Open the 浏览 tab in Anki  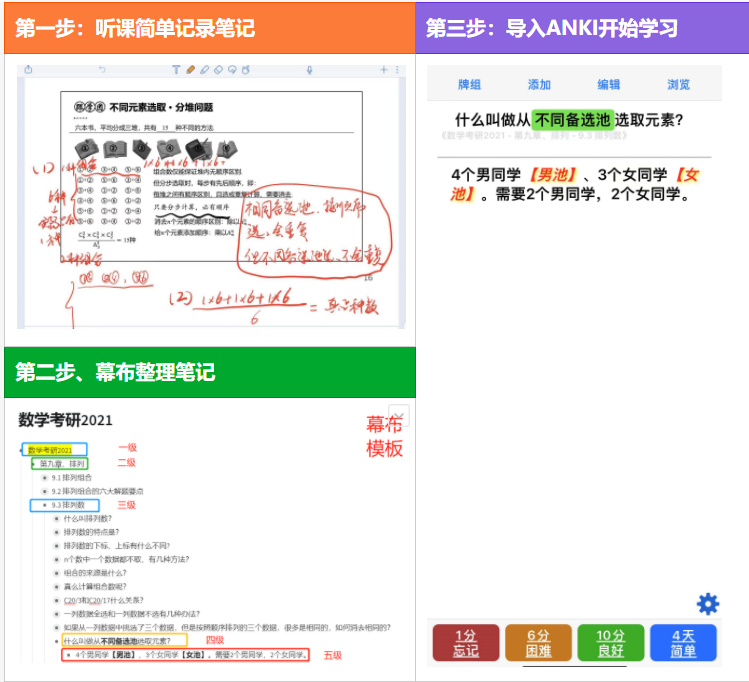[x=678, y=85]
